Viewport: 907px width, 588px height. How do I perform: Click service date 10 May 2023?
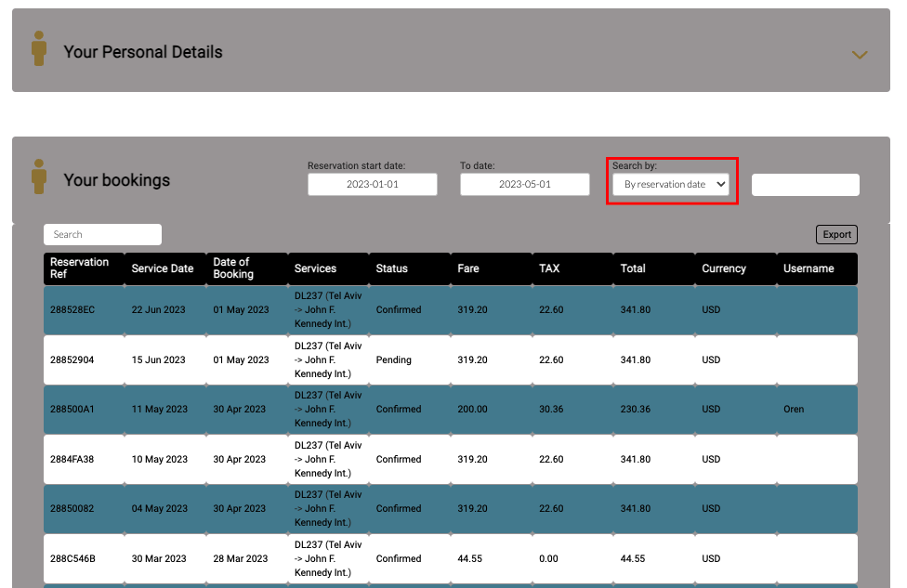(x=160, y=459)
